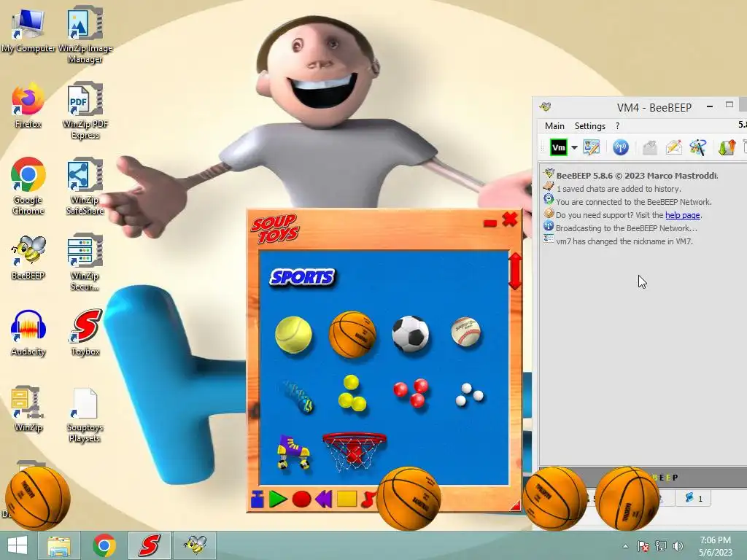Click the WinZip desktop shortcut
The image size is (747, 560).
click(x=28, y=408)
